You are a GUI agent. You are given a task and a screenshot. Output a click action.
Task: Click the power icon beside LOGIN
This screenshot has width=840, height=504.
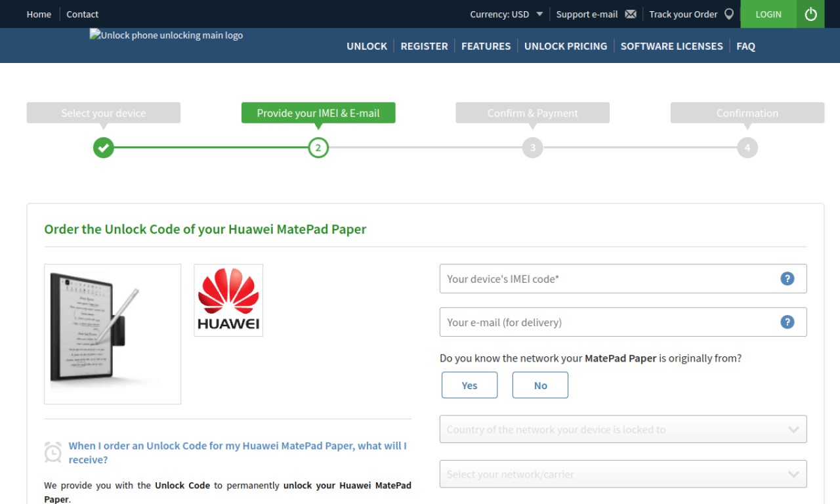(810, 14)
